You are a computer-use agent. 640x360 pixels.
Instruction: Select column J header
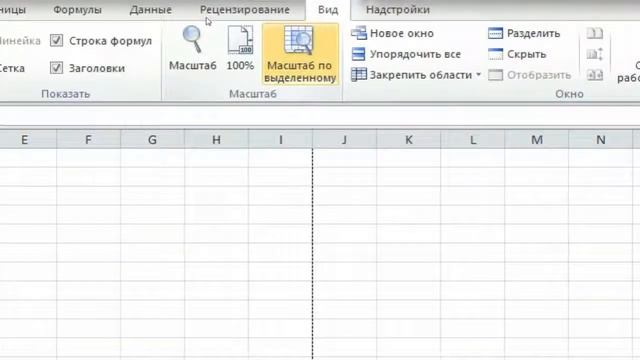click(x=344, y=140)
